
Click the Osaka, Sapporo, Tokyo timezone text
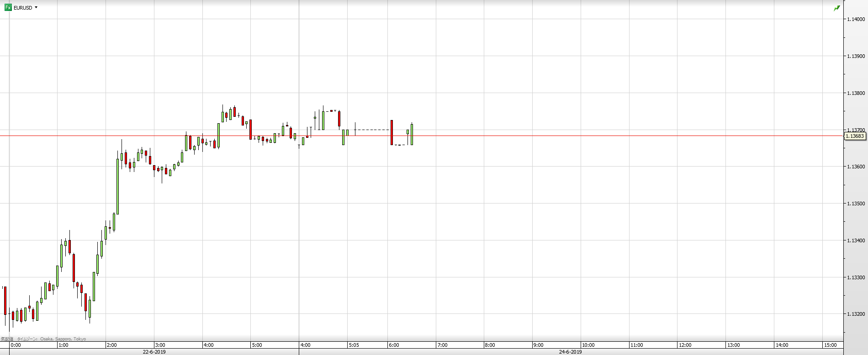pyautogui.click(x=63, y=339)
